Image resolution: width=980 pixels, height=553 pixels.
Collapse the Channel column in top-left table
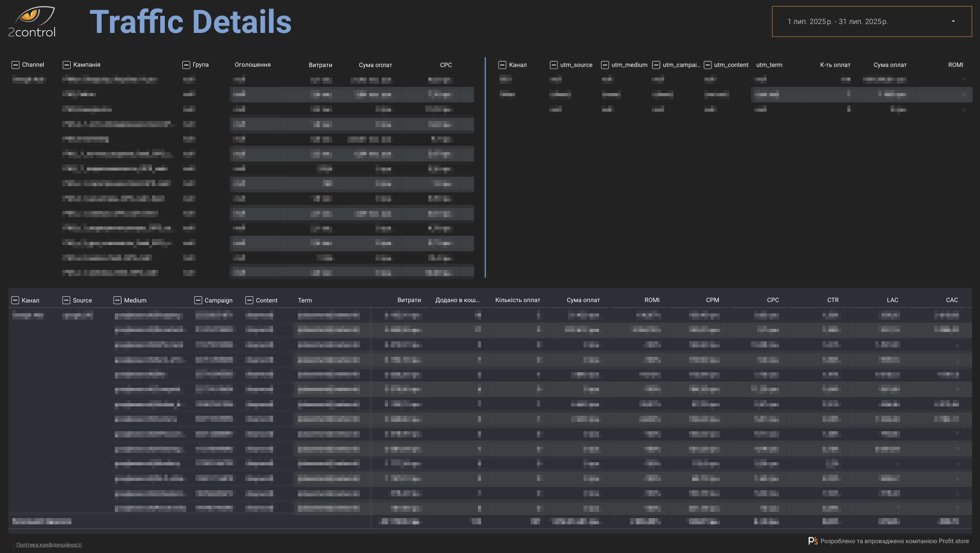pyautogui.click(x=16, y=65)
